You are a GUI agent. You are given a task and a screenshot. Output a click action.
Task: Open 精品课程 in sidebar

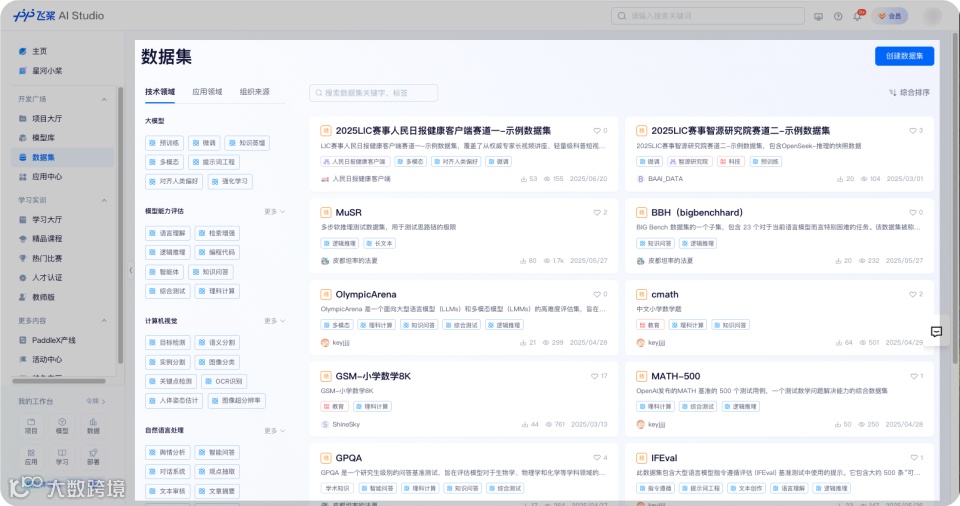pos(40,239)
